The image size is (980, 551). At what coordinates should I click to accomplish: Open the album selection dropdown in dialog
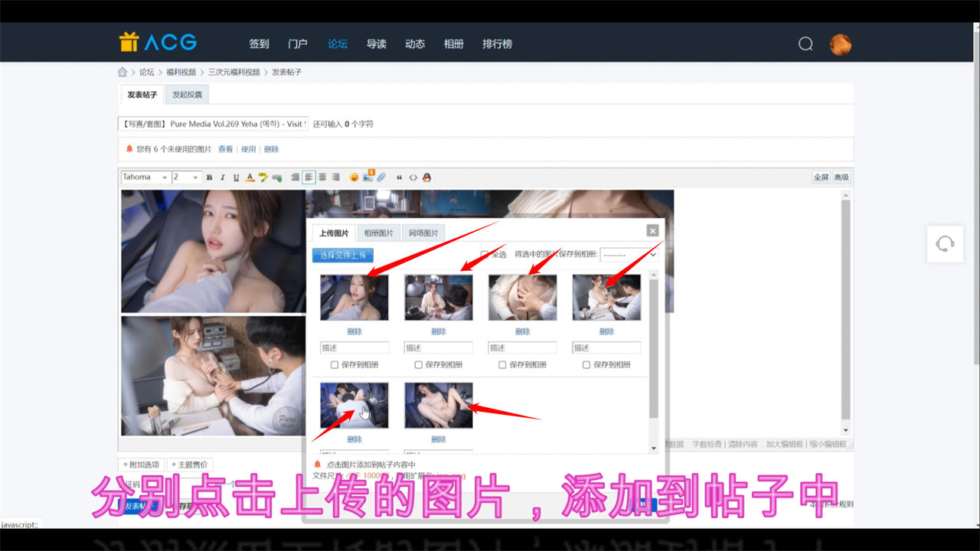tap(629, 255)
